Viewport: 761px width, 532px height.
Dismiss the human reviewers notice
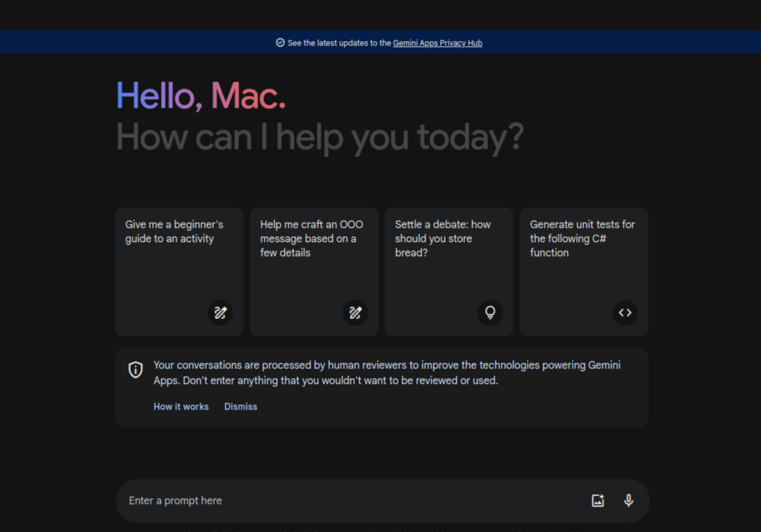241,406
